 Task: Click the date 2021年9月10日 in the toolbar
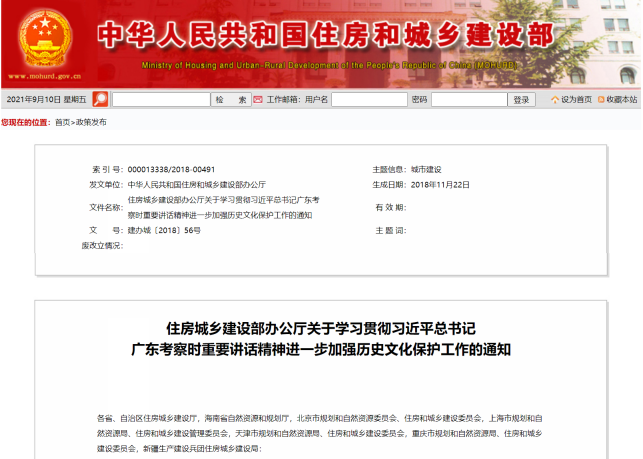[47, 100]
